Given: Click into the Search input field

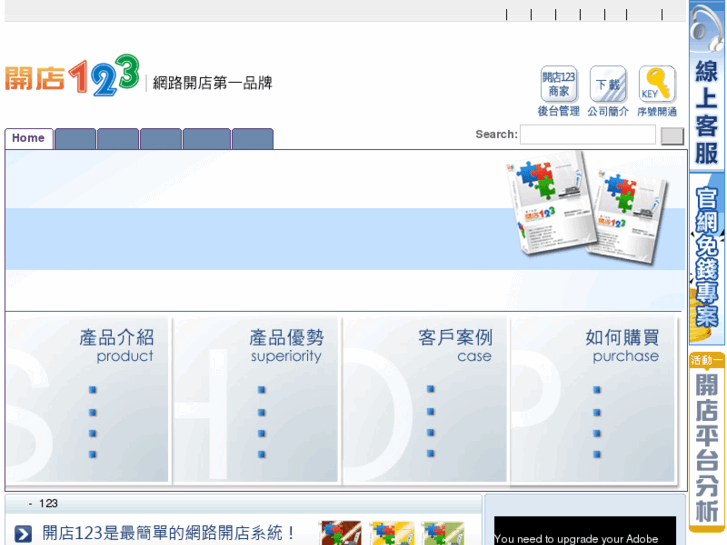Looking at the screenshot, I should pos(587,135).
